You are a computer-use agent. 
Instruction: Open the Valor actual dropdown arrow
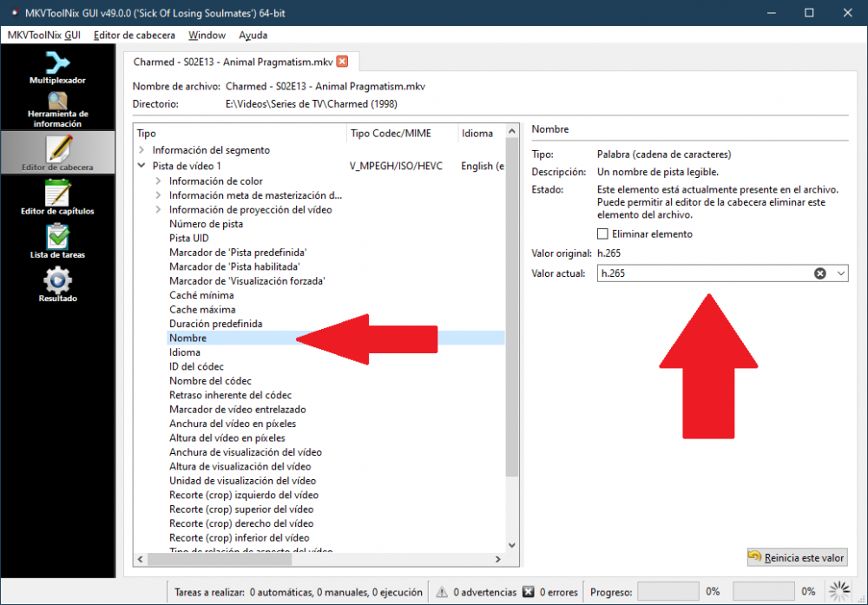[840, 273]
